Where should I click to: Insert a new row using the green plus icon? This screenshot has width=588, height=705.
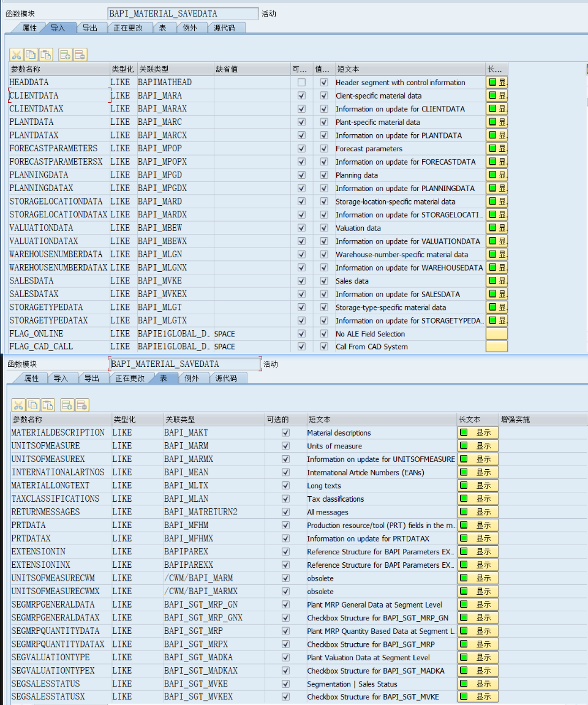(64, 55)
